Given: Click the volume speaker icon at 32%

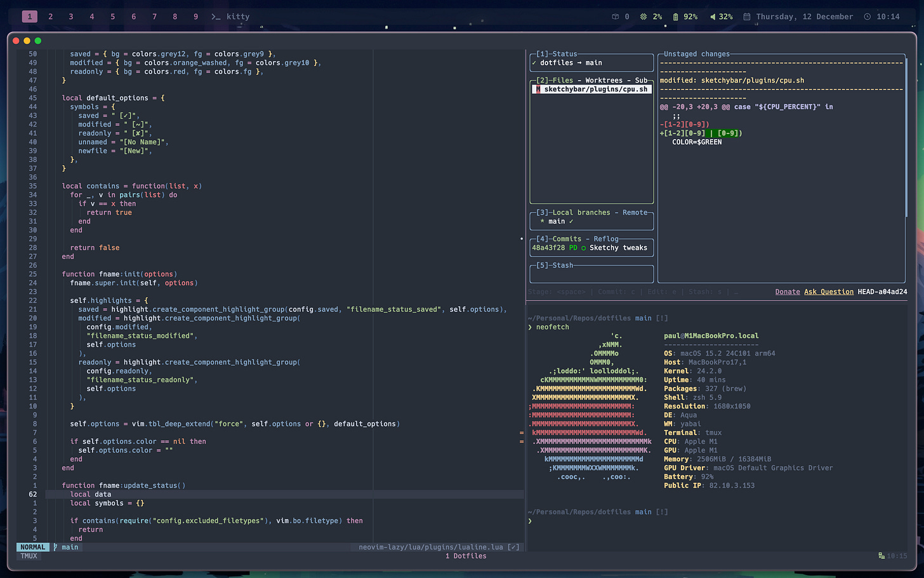Looking at the screenshot, I should pos(712,17).
